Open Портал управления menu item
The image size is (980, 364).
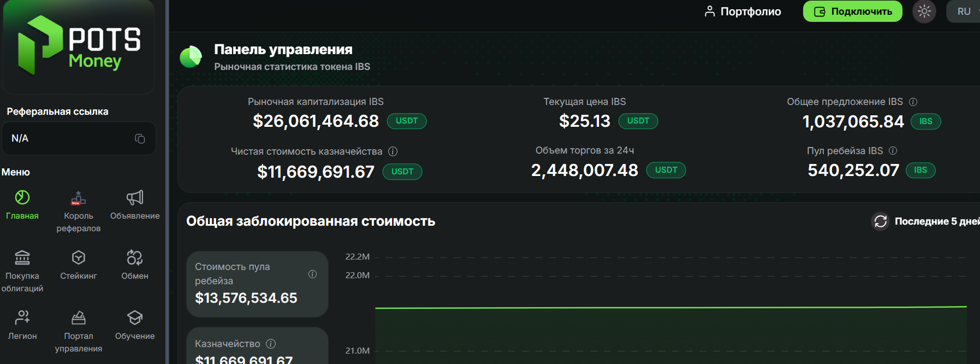pos(79,332)
